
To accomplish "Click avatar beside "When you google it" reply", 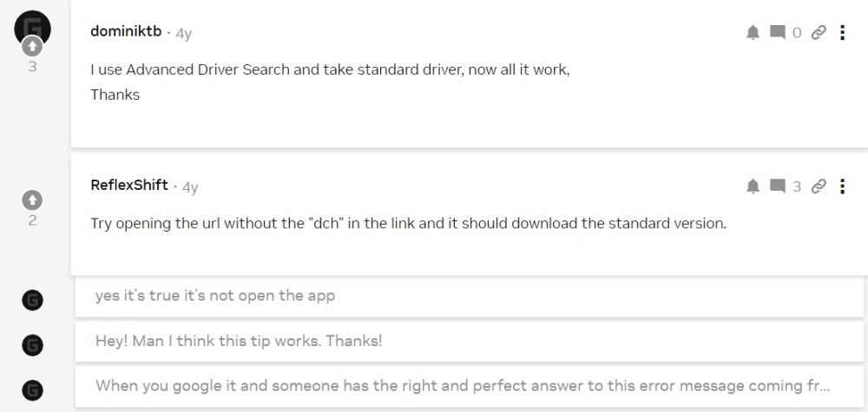I will click(x=32, y=389).
